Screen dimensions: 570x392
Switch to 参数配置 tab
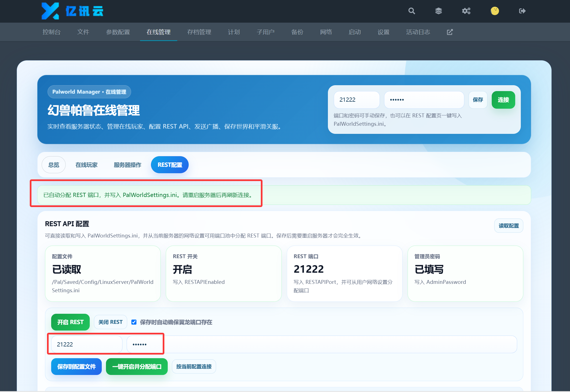click(x=118, y=32)
